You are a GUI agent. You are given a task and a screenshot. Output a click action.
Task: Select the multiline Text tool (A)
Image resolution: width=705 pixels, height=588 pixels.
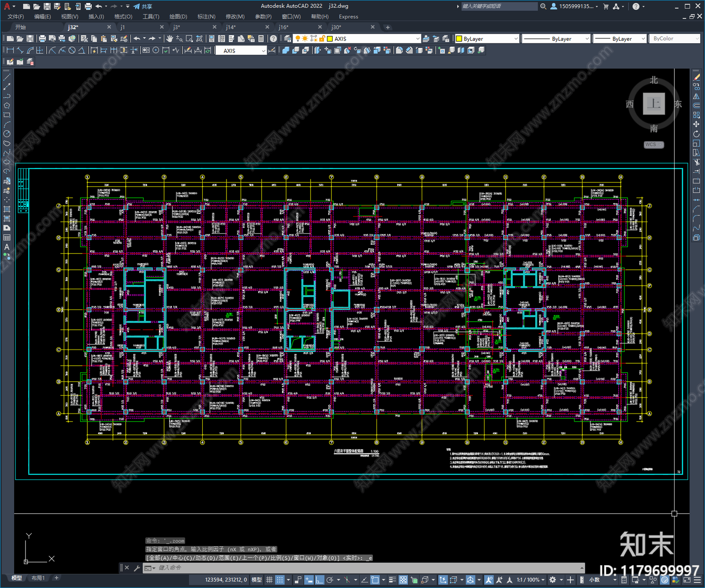click(x=7, y=247)
